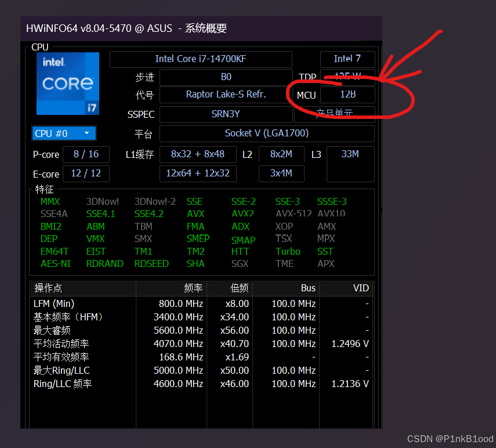Image resolution: width=496 pixels, height=448 pixels.
Task: Click the E-core 12 / 12 count
Action: 86,174
